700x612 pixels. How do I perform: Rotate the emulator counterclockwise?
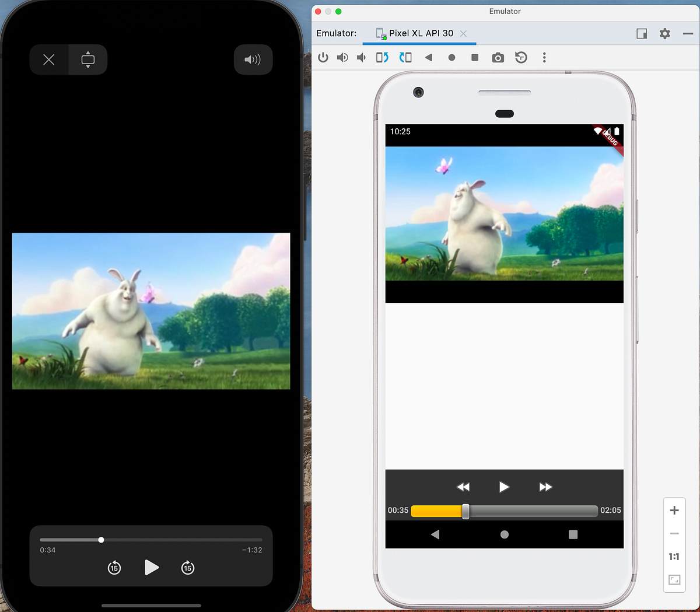(x=382, y=57)
